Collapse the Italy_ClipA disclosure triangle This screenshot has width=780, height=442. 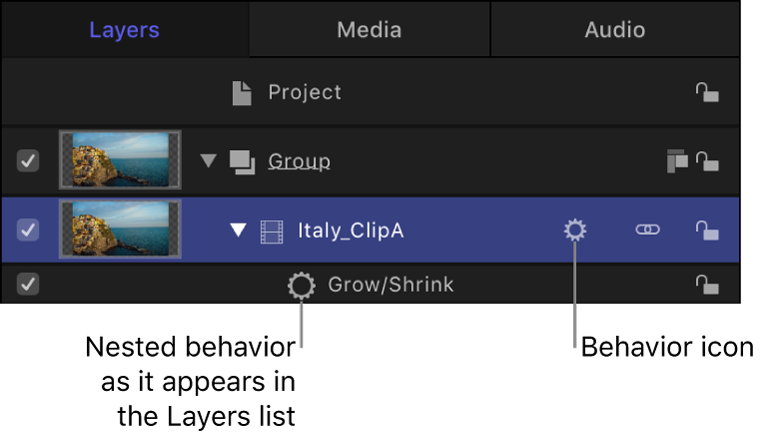click(238, 231)
